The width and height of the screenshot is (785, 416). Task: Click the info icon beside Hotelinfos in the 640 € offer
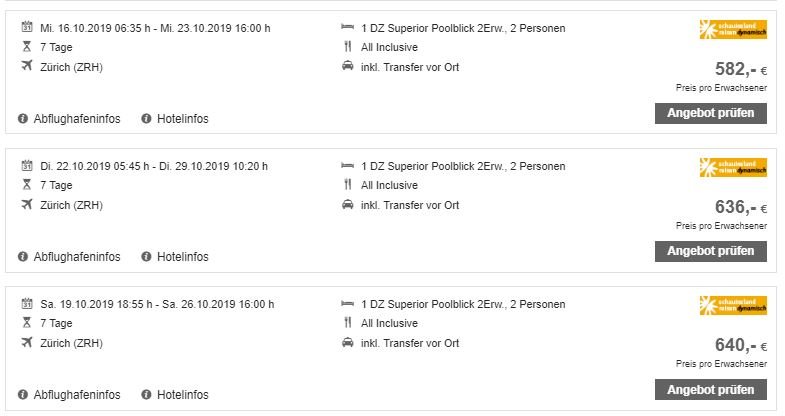(146, 395)
